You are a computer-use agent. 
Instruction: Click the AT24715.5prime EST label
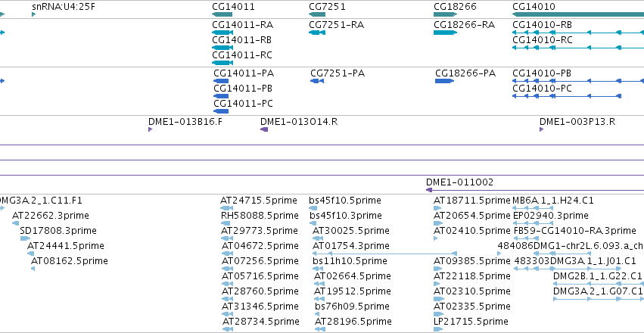pos(258,201)
